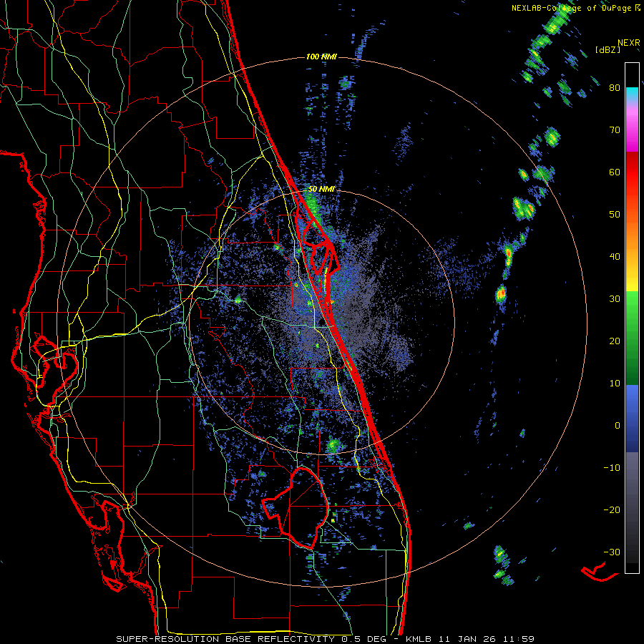644x644 pixels.
Task: Click the 100 NMI range ring label
Action: coord(321,57)
